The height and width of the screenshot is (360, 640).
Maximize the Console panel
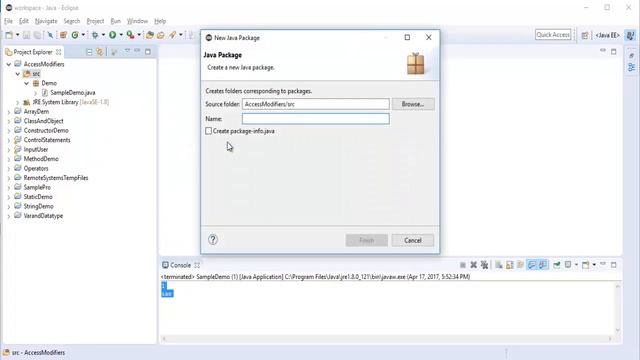pyautogui.click(x=613, y=265)
